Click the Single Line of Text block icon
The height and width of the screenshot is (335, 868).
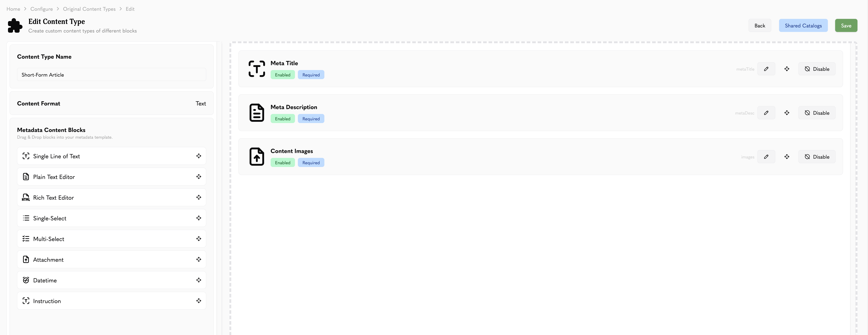(x=26, y=156)
